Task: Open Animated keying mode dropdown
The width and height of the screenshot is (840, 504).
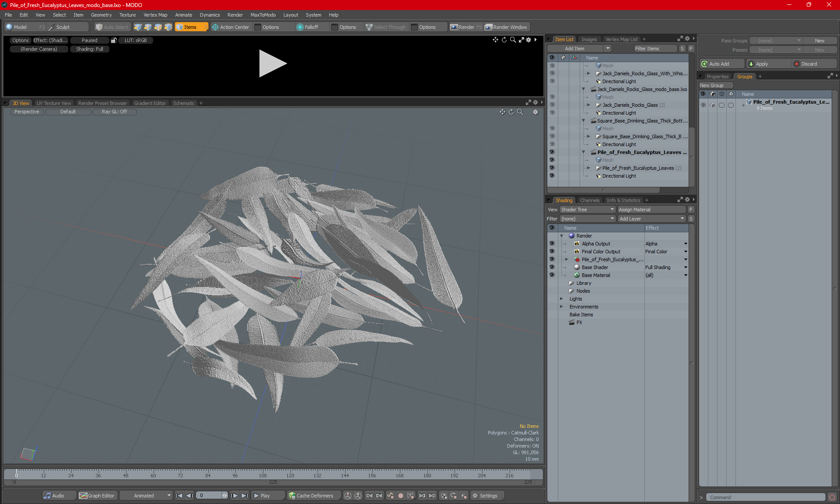Action: point(146,496)
